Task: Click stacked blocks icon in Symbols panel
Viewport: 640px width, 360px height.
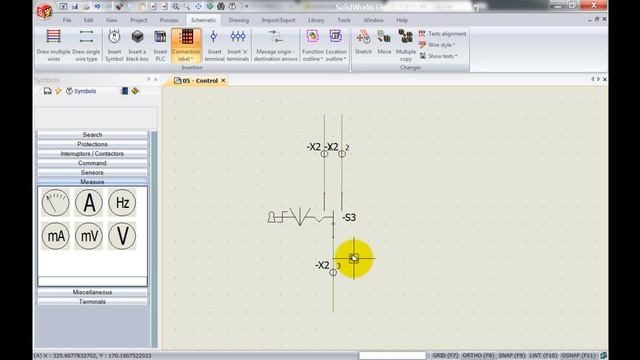Action: click(x=135, y=91)
